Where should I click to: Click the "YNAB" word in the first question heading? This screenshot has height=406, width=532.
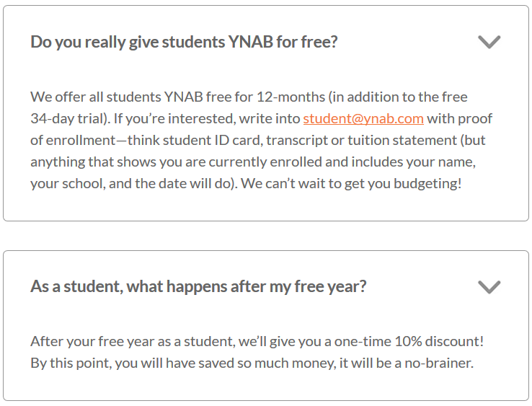pyautogui.click(x=251, y=42)
